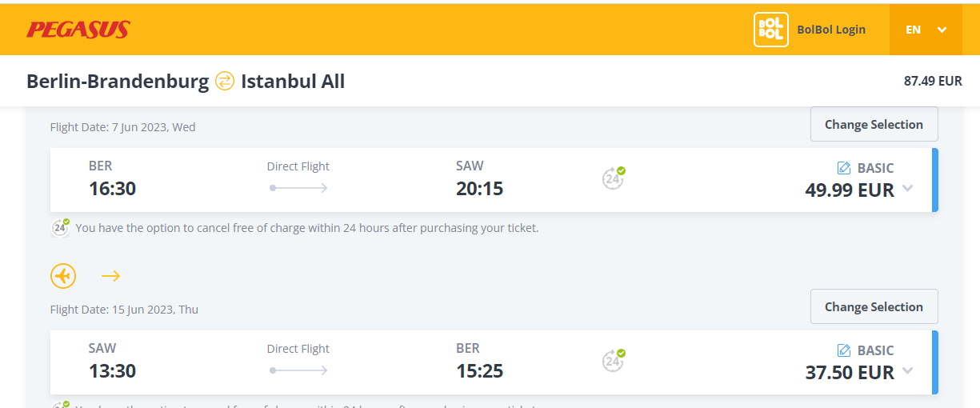This screenshot has height=408, width=980.
Task: Select the BER 16:30 departure flight card
Action: click(494, 180)
